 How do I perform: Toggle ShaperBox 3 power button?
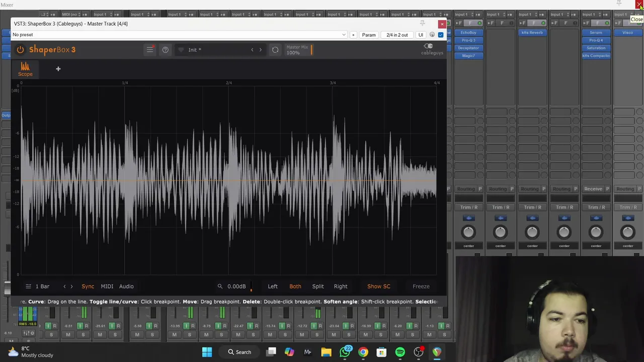click(20, 50)
